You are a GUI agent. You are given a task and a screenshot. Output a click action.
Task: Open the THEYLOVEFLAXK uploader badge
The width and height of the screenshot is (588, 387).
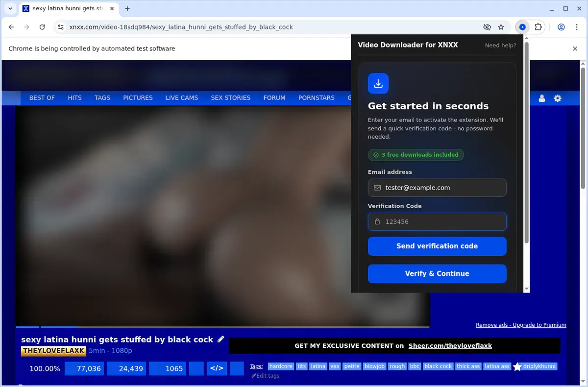[53, 351]
